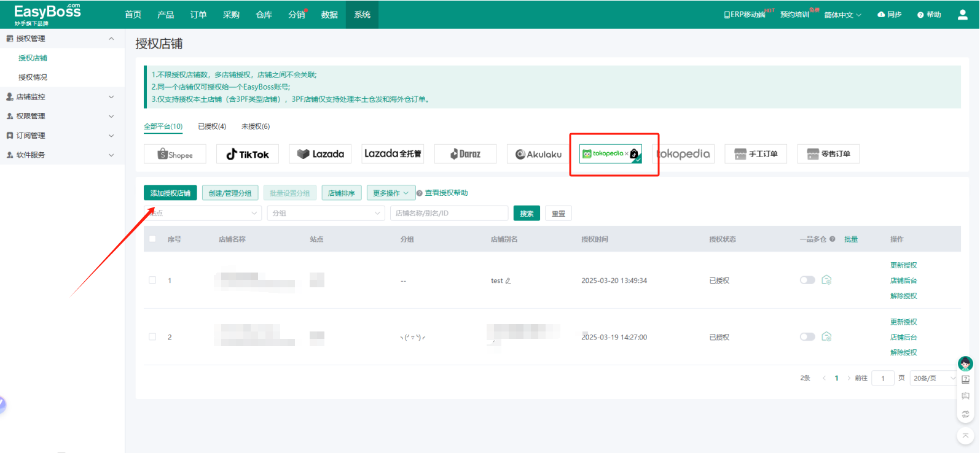The height and width of the screenshot is (453, 980).
Task: Select the grey tokopedia platform logo
Action: click(683, 154)
